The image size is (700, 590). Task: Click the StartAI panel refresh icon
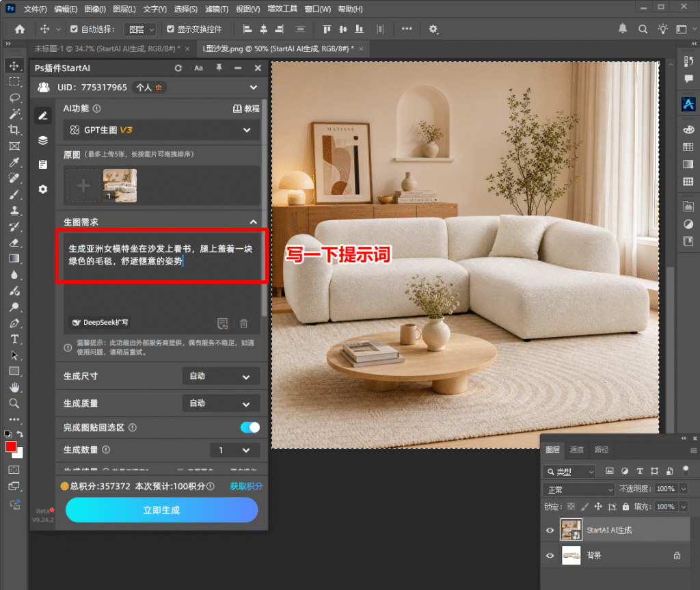coord(178,68)
